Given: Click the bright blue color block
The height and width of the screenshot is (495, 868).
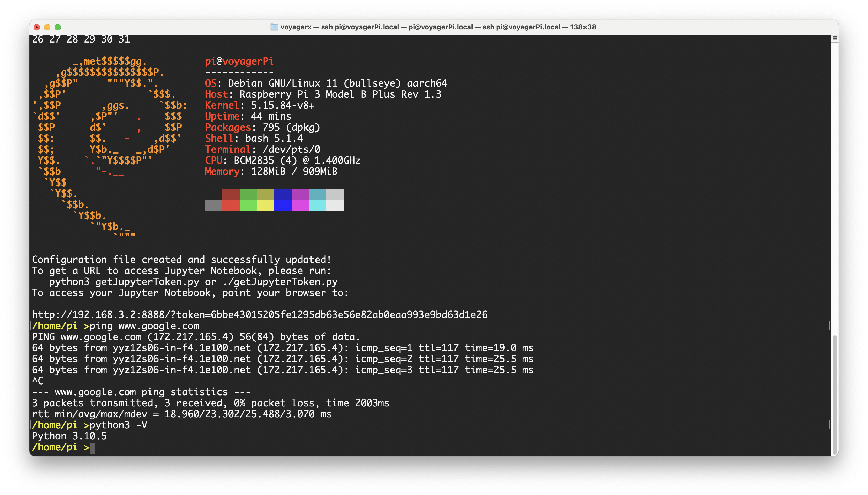Looking at the screenshot, I should tap(283, 205).
